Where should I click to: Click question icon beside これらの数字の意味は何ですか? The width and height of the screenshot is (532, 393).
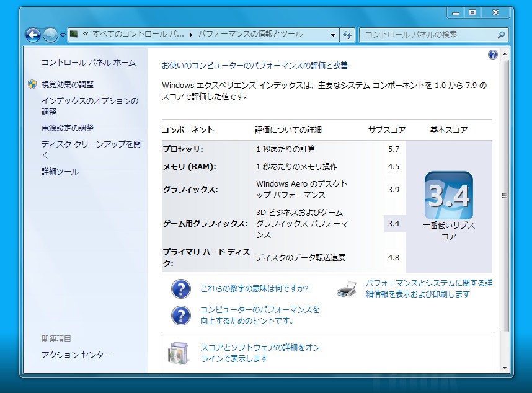(x=181, y=289)
